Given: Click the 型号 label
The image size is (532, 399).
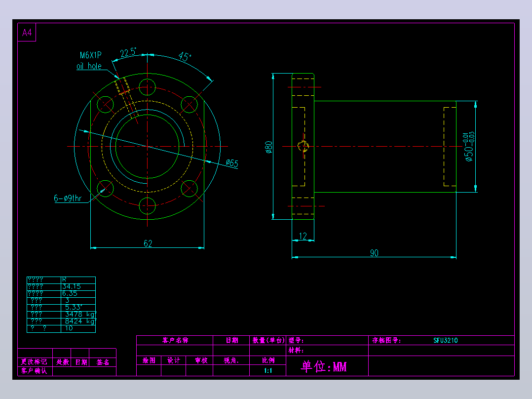Looking at the screenshot, I should [296, 340].
